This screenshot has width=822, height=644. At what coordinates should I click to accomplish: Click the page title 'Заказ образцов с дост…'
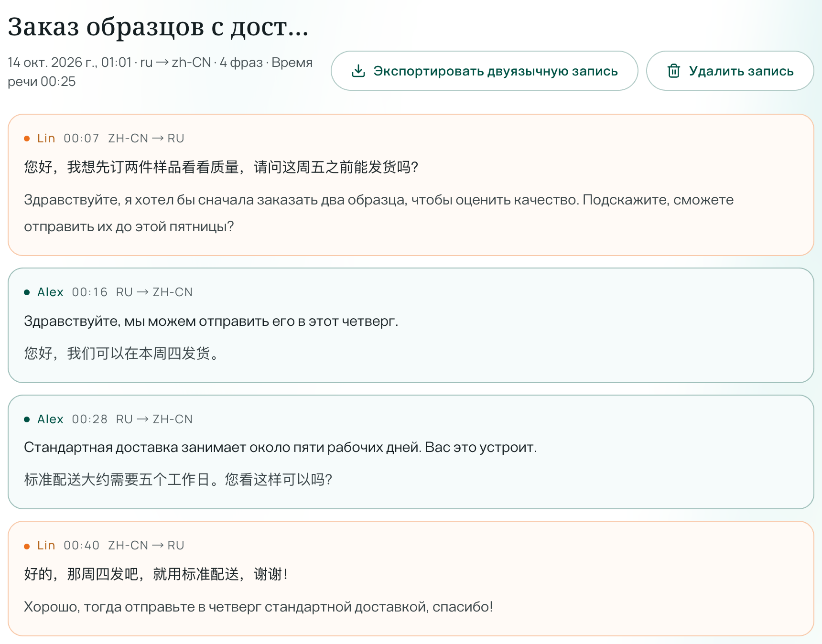[158, 27]
